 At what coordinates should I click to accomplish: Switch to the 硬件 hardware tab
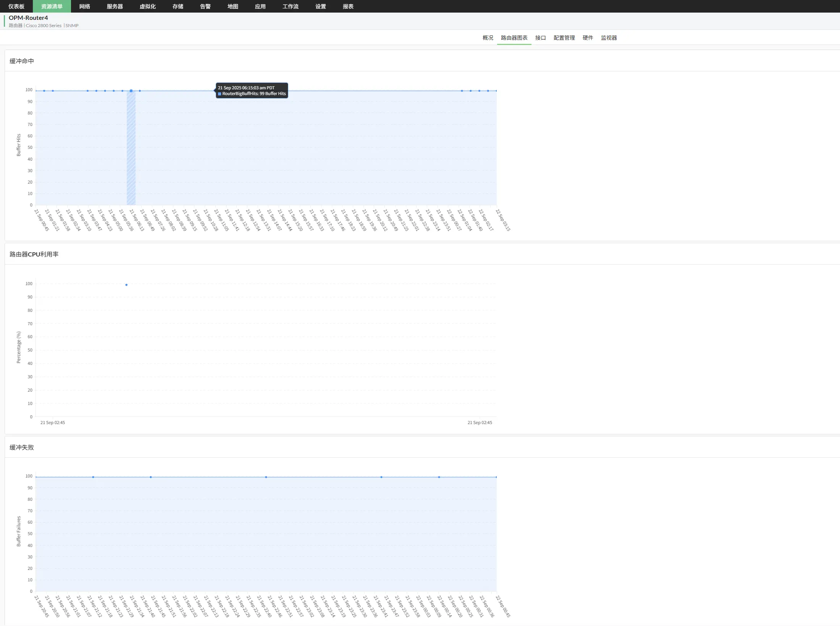tap(588, 38)
